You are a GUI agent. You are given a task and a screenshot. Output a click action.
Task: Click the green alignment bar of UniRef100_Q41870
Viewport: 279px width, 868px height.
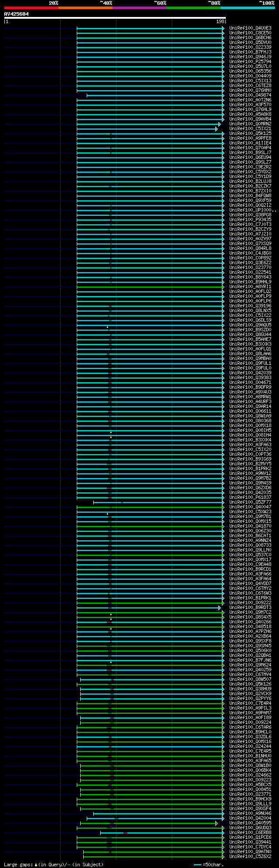150,526
